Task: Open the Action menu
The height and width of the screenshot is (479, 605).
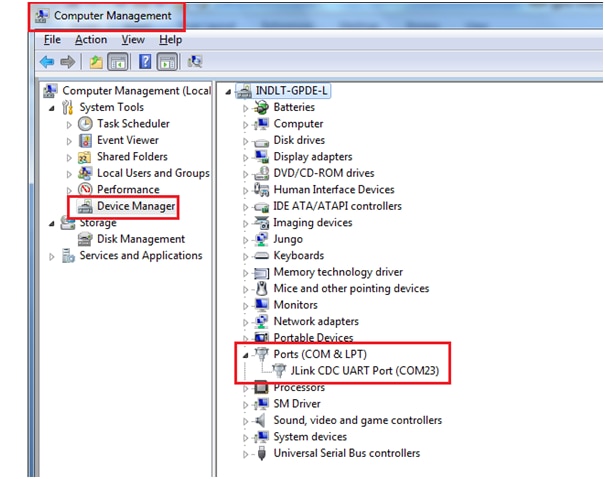Action: 91,40
